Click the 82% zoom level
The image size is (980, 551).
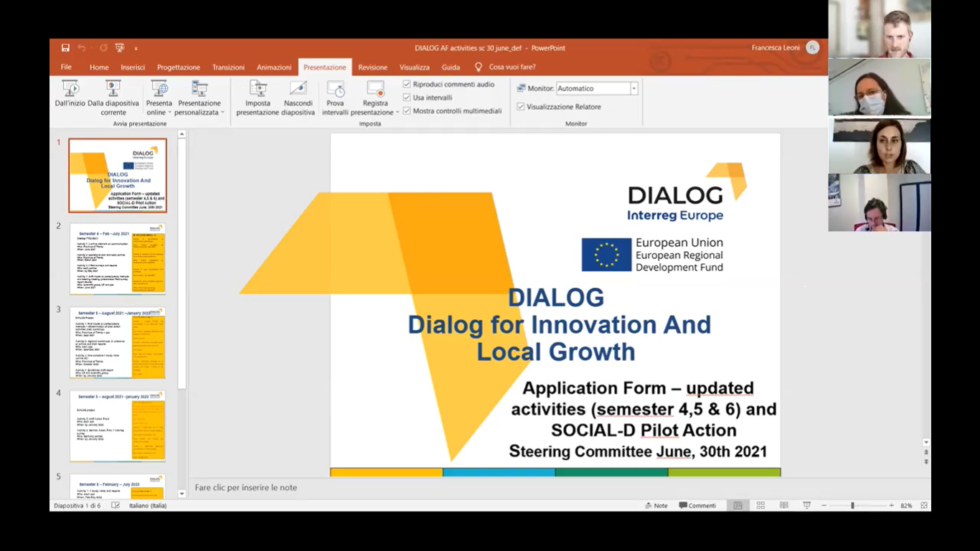point(906,506)
